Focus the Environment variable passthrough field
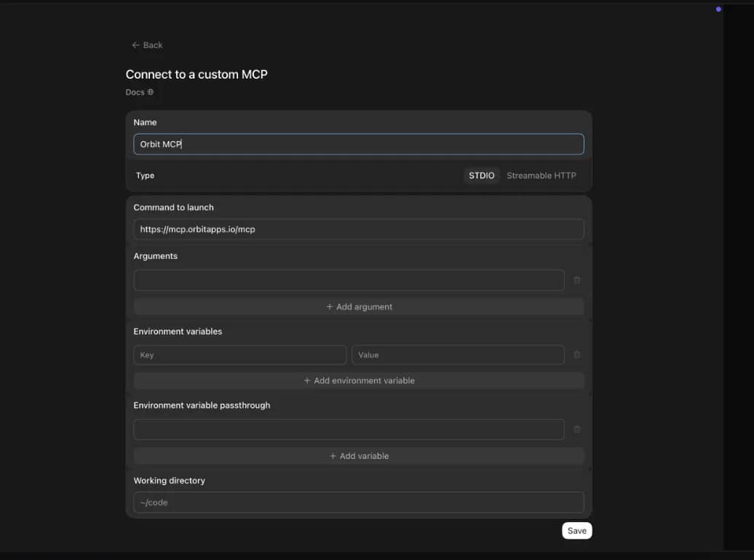This screenshot has height=560, width=754. pyautogui.click(x=349, y=429)
